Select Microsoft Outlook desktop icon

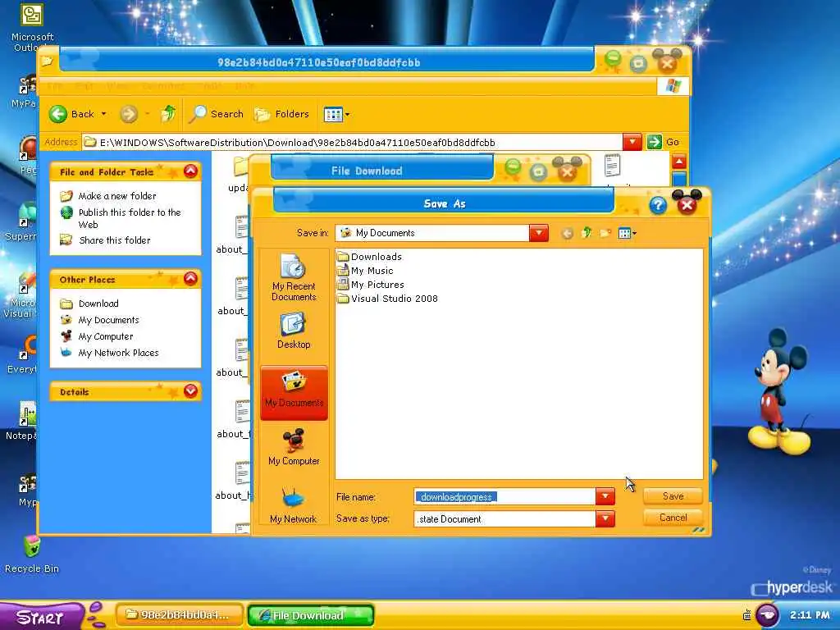pyautogui.click(x=32, y=27)
